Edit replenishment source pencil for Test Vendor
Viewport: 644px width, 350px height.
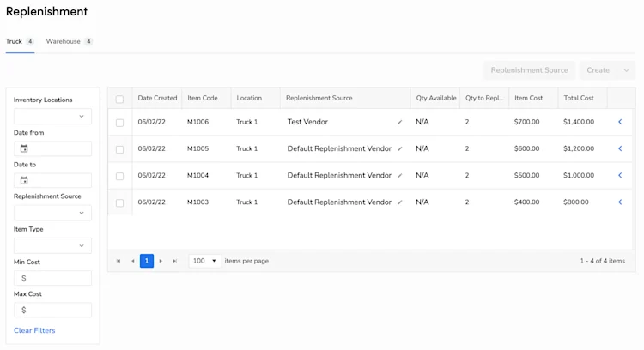click(399, 122)
